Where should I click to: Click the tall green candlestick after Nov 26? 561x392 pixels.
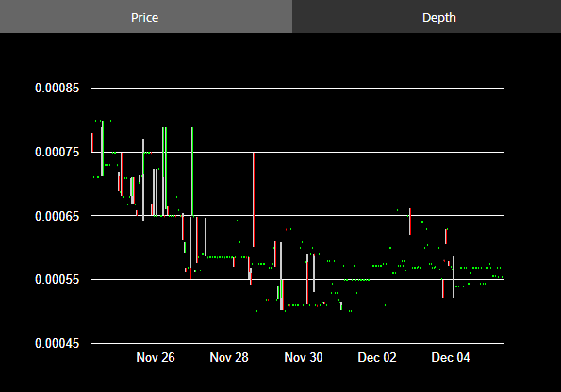(x=192, y=172)
